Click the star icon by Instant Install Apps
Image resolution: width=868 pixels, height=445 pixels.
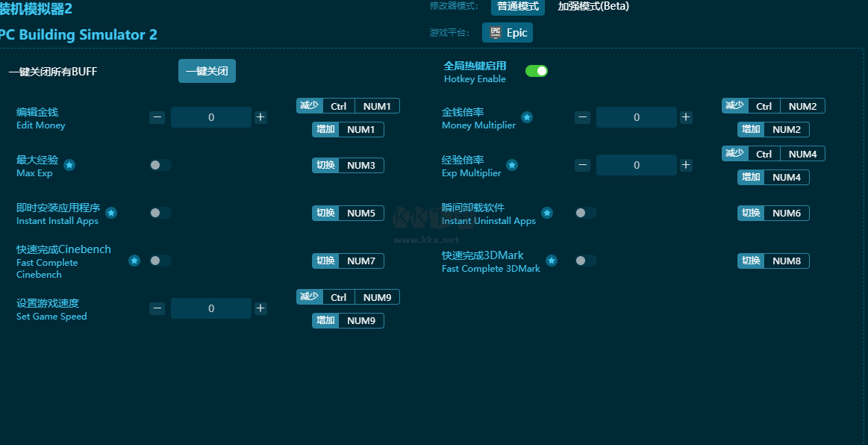111,213
